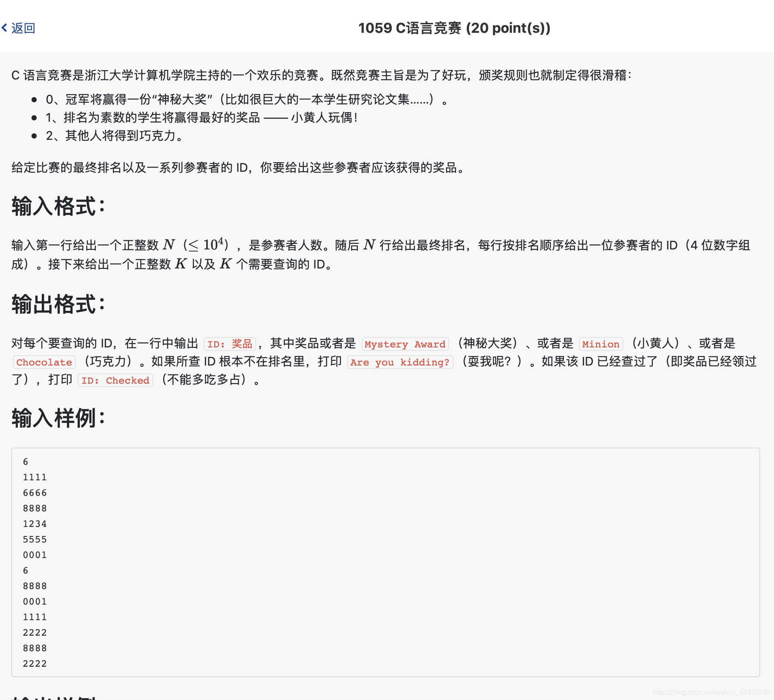Click the 输入样例 heading

coord(58,418)
